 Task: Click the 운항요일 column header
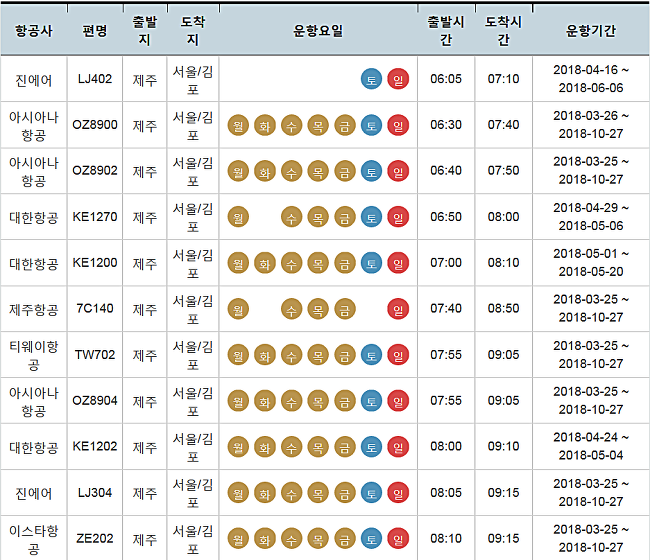point(318,31)
